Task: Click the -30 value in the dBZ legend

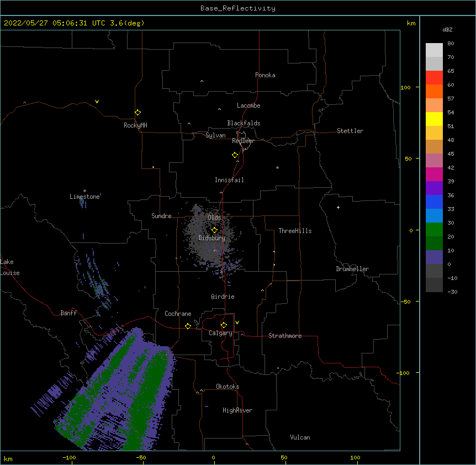Action: (452, 292)
